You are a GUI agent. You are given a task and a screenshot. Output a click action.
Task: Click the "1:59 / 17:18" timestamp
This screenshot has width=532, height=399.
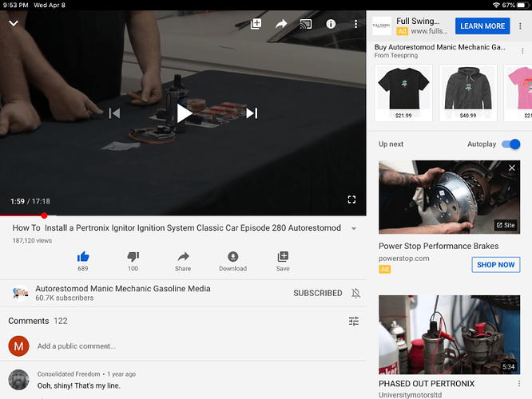30,201
